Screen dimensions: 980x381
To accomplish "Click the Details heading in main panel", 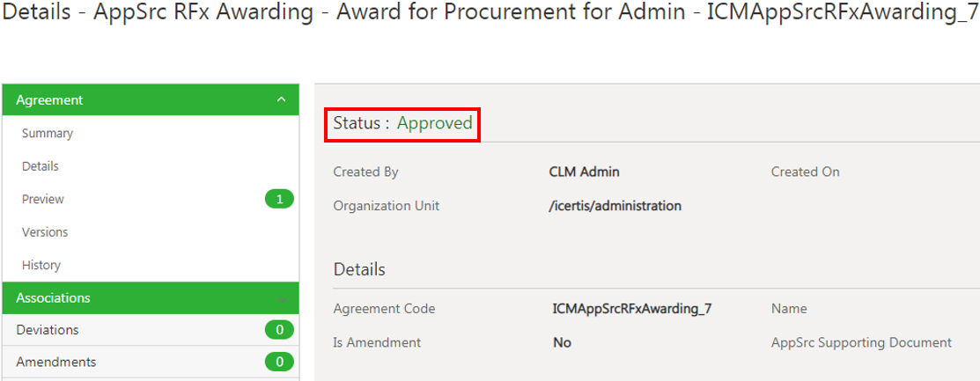I will point(359,270).
